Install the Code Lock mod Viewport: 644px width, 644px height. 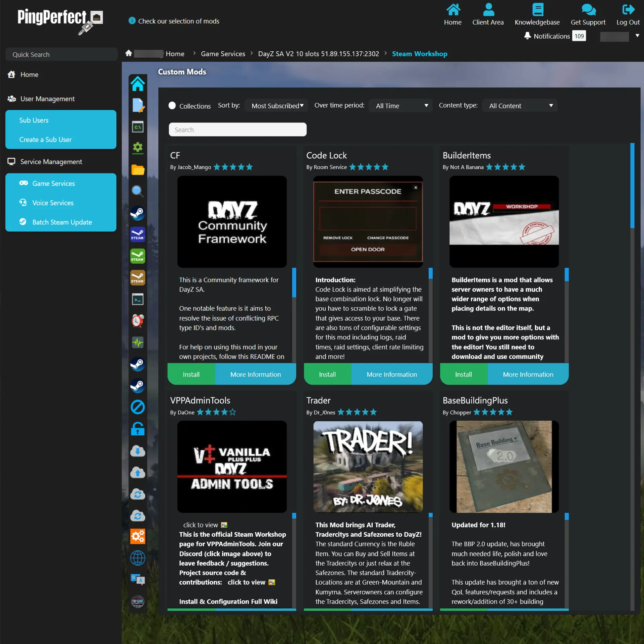click(x=327, y=374)
